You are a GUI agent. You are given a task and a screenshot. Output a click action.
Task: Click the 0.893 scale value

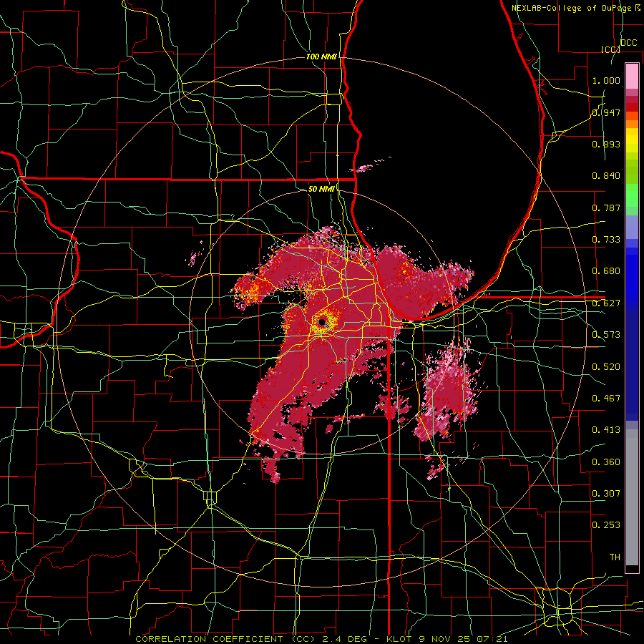coord(606,144)
